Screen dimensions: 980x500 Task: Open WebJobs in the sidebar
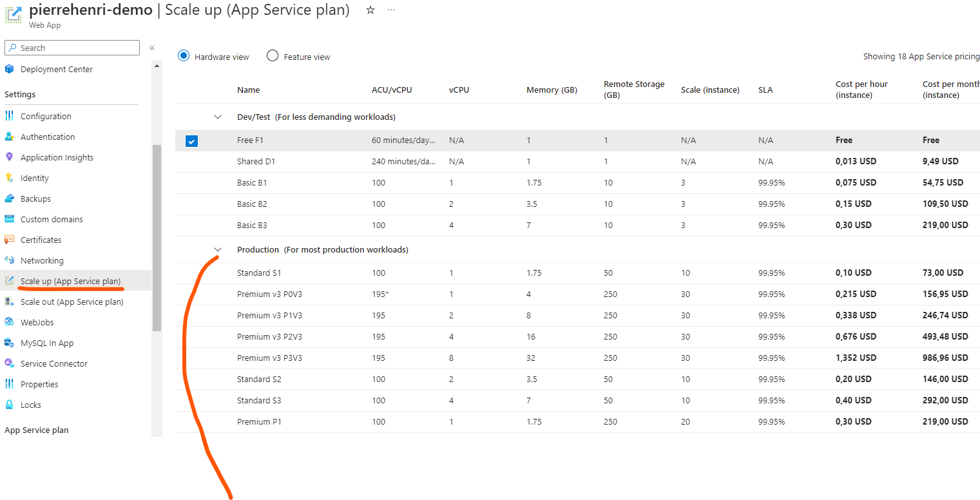point(37,322)
